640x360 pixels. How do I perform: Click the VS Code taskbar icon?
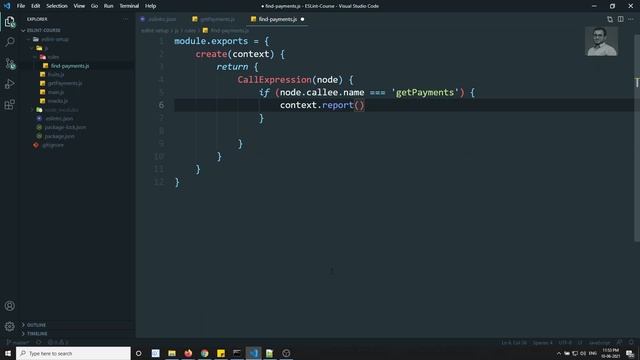coord(253,353)
